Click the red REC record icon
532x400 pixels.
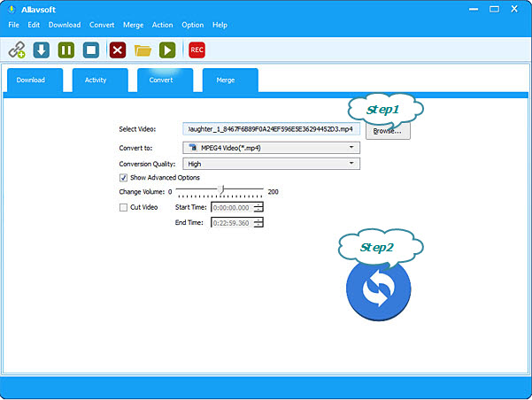pos(197,50)
